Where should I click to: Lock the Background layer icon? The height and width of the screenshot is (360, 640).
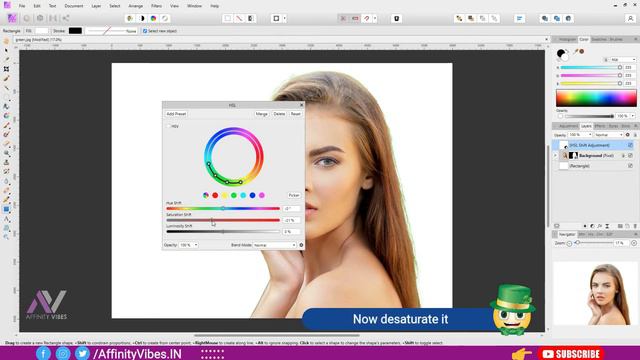[x=623, y=156]
